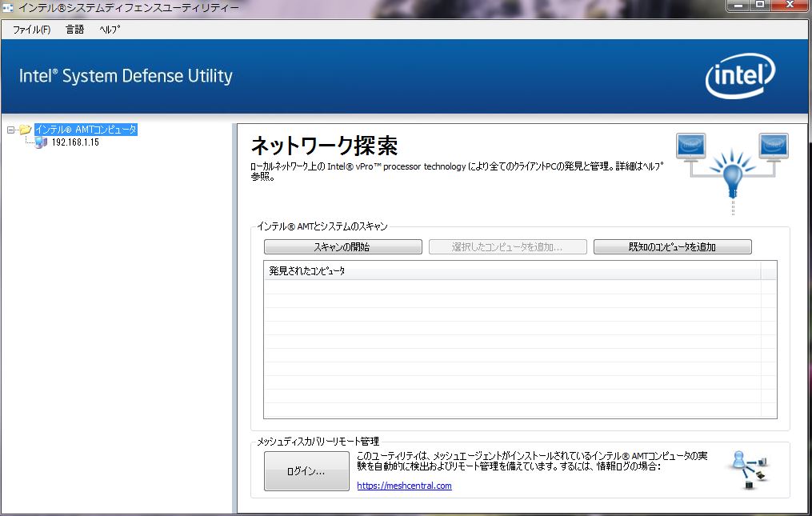Screen dimensions: 812x516
Task: Click the 選択したコンピュータを追加 button
Action: tap(507, 246)
